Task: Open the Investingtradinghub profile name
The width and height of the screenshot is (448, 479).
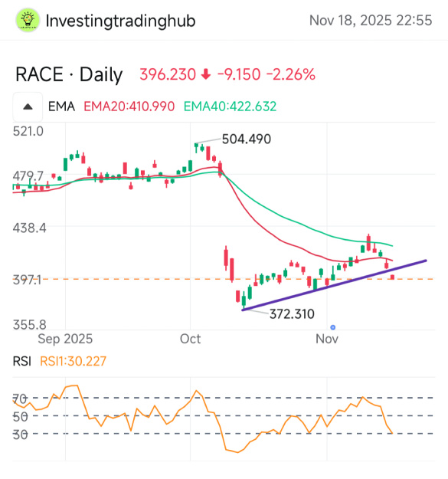Action: (120, 21)
